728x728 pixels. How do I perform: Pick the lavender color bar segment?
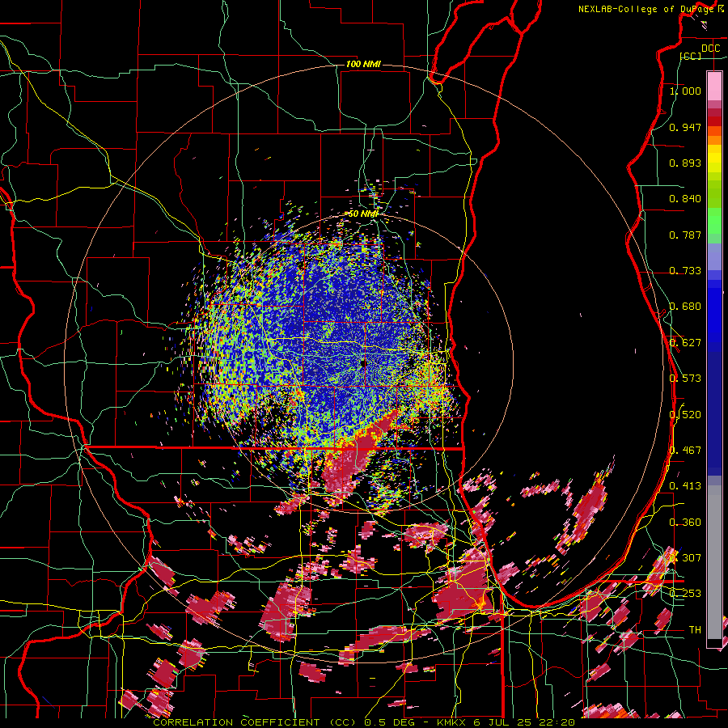point(714,256)
